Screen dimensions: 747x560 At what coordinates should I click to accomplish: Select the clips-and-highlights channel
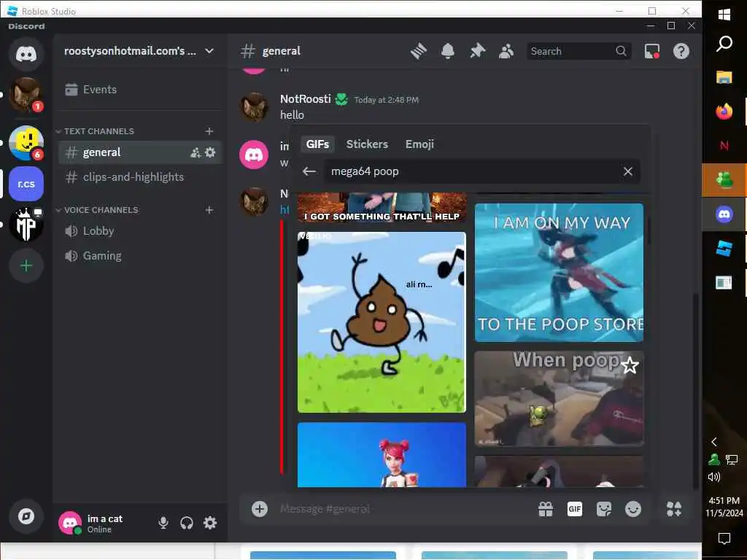[x=139, y=177]
